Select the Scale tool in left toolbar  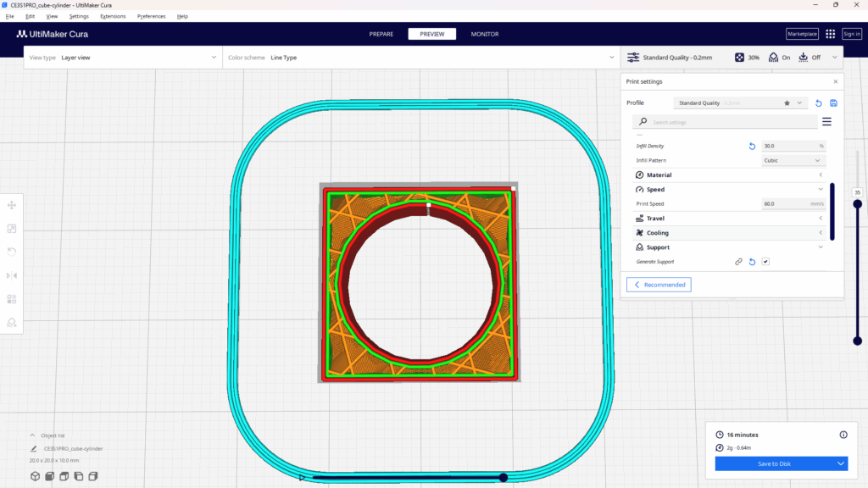coord(12,229)
